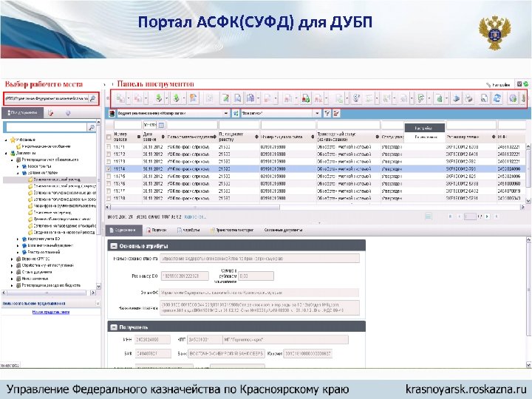Screen dimensions: 532x399
Task: Select Заявка на кассовый расход tree item
Action: pyautogui.click(x=57, y=180)
